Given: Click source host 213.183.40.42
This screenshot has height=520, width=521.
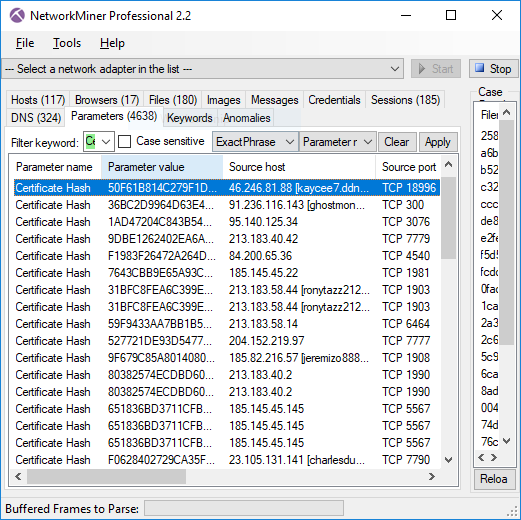Looking at the screenshot, I should pos(263,239).
